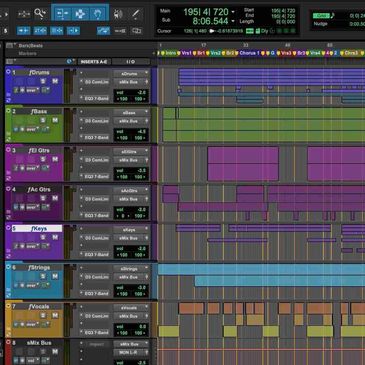
Task: Select the first large fEl Gtrs clip
Action: coord(243,164)
